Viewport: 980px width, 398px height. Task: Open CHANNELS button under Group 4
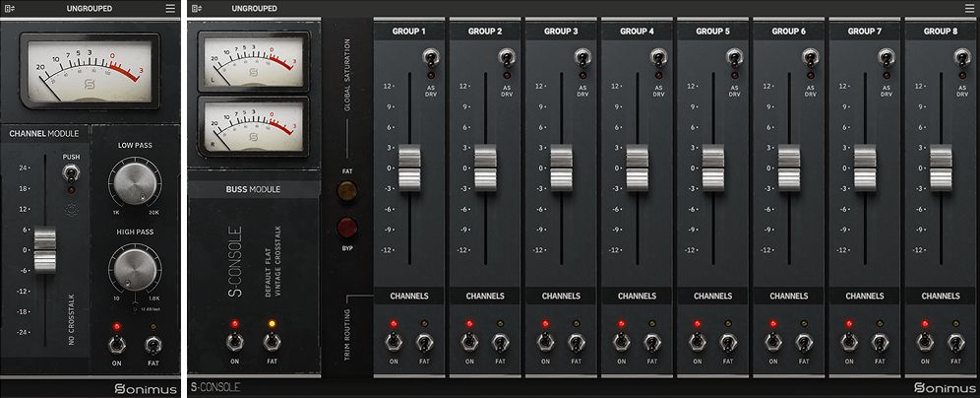(638, 296)
